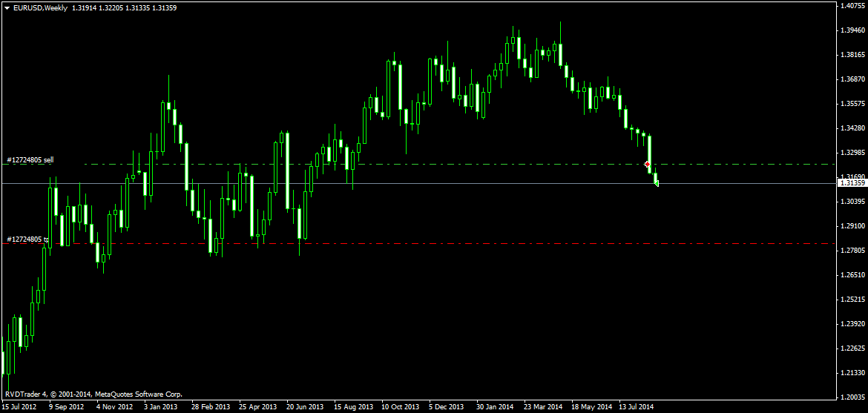Click price axis label 1.25215
The width and height of the screenshot is (868, 413).
(852, 299)
